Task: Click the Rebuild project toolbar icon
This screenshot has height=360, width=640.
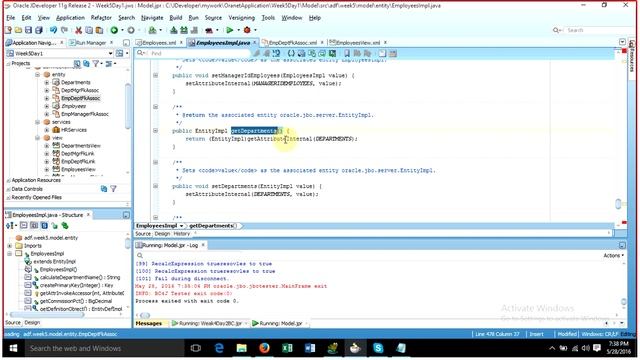Action: point(184,30)
